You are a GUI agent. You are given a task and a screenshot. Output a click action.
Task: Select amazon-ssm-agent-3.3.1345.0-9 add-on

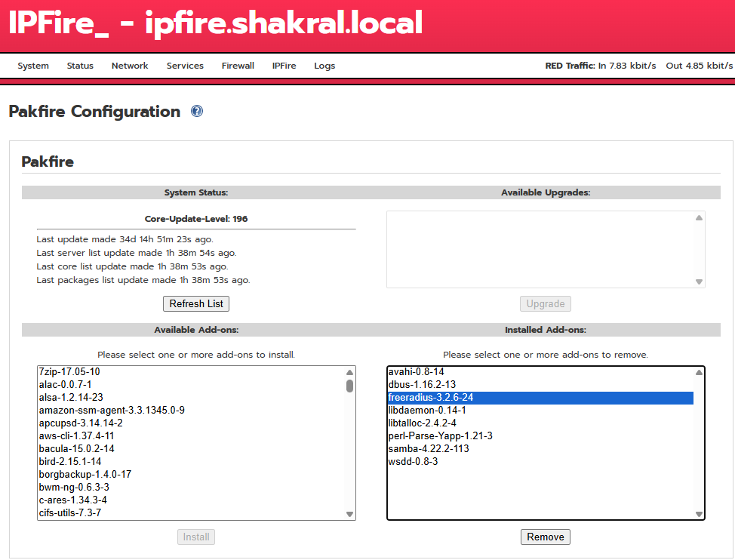point(191,411)
